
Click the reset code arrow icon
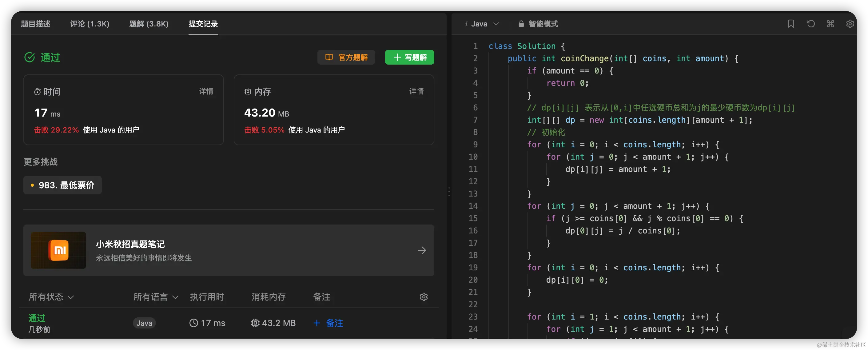[x=810, y=24]
